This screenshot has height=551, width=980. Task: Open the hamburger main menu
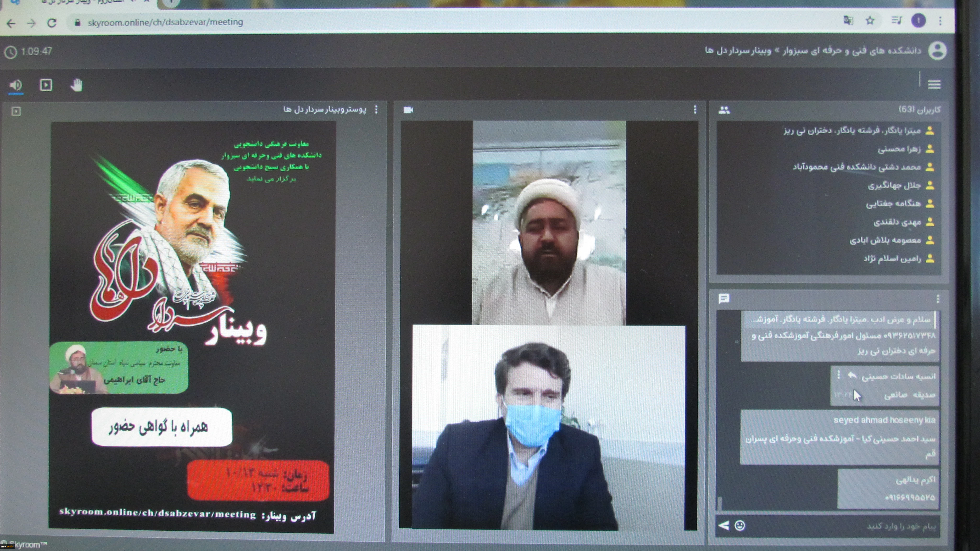[934, 85]
